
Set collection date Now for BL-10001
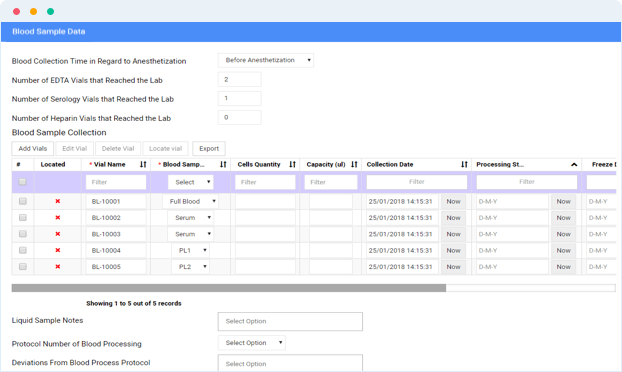[x=453, y=201]
